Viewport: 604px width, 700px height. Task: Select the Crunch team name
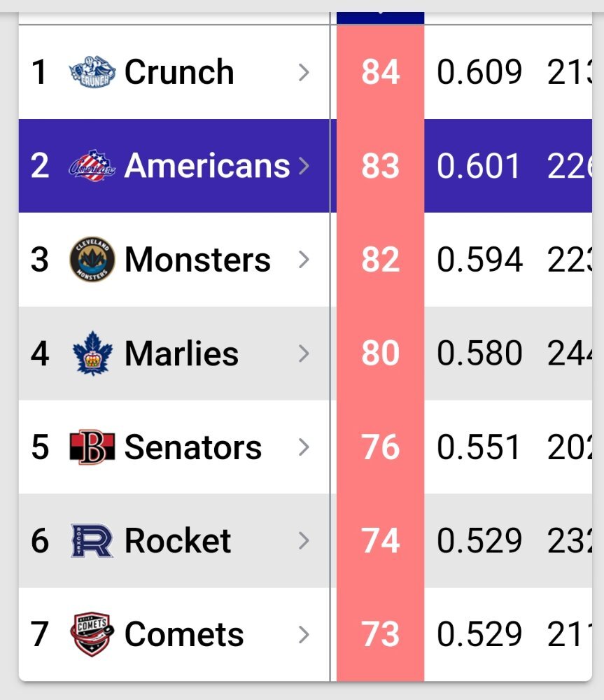(179, 72)
